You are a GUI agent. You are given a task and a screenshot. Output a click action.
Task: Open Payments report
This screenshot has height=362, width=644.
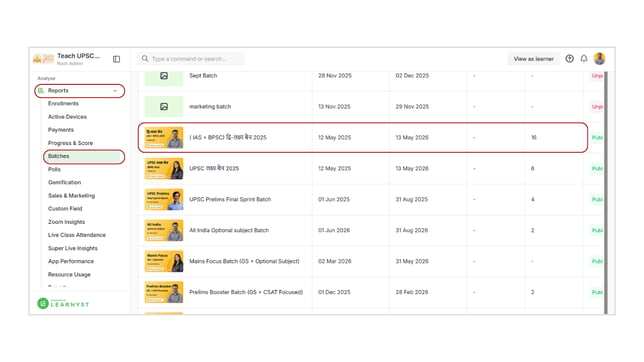61,130
